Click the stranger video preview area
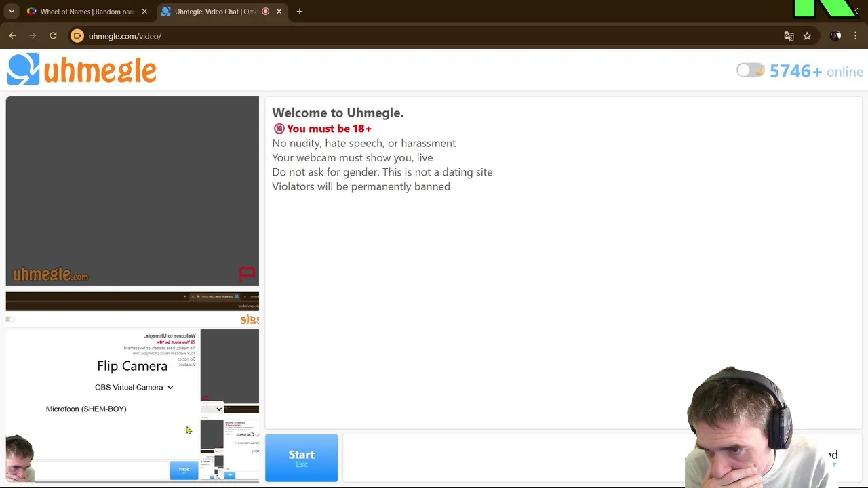 point(132,191)
